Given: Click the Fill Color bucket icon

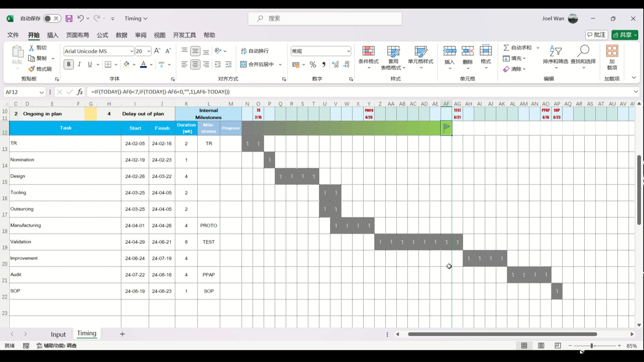Looking at the screenshot, I should 126,64.
